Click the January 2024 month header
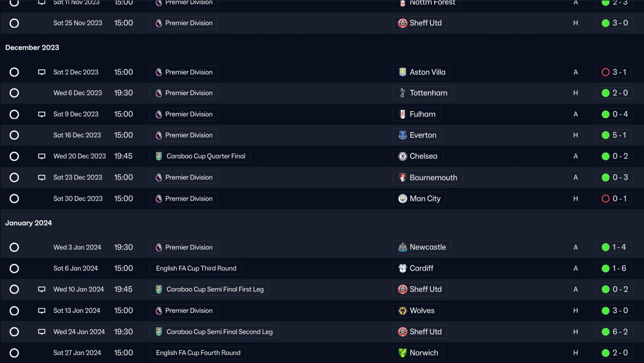This screenshot has width=644, height=363. click(x=29, y=223)
